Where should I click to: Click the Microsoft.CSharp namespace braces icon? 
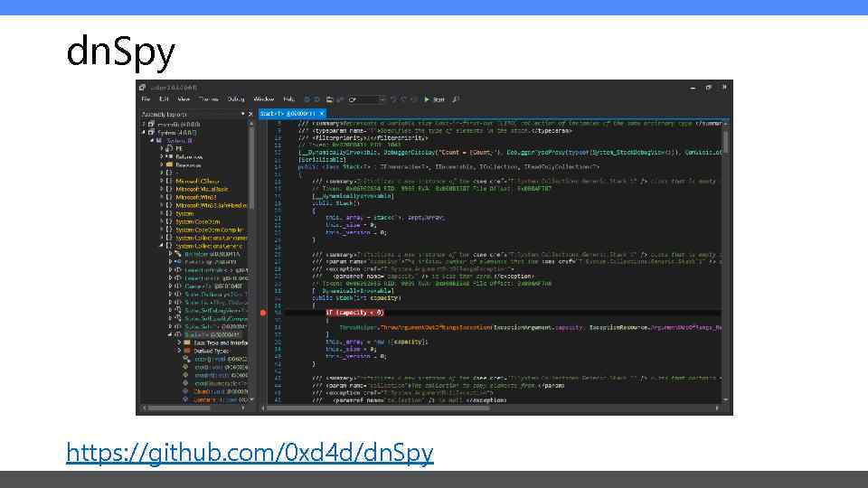(169, 181)
